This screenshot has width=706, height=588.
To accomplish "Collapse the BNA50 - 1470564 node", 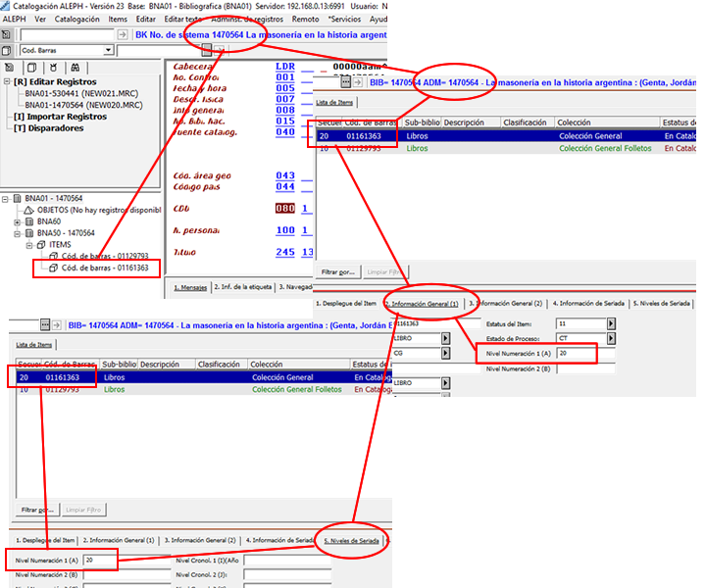I will pos(17,233).
